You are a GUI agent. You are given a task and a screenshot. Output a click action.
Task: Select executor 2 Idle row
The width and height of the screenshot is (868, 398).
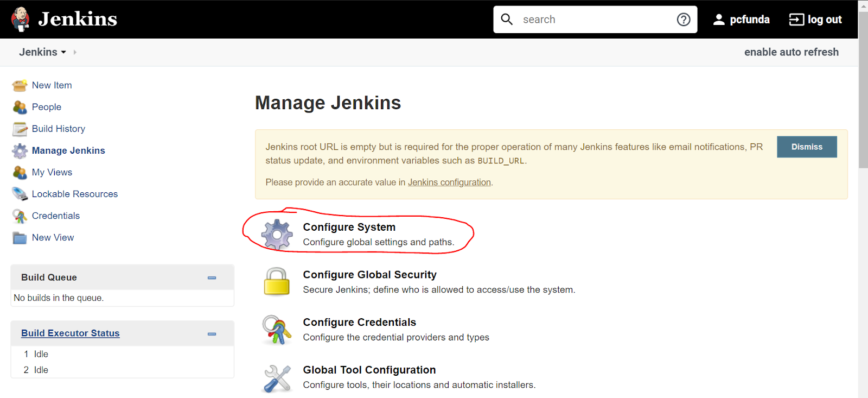pos(123,370)
